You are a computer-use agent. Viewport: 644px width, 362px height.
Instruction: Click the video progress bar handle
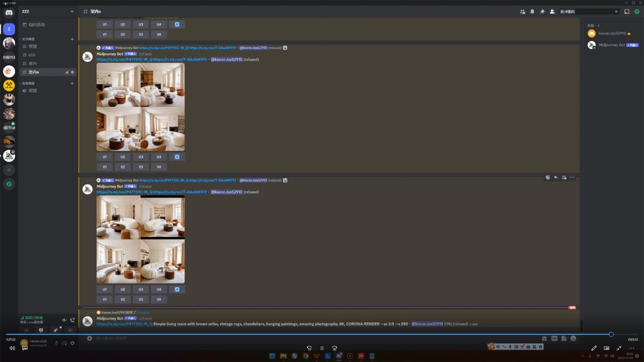tap(611, 334)
